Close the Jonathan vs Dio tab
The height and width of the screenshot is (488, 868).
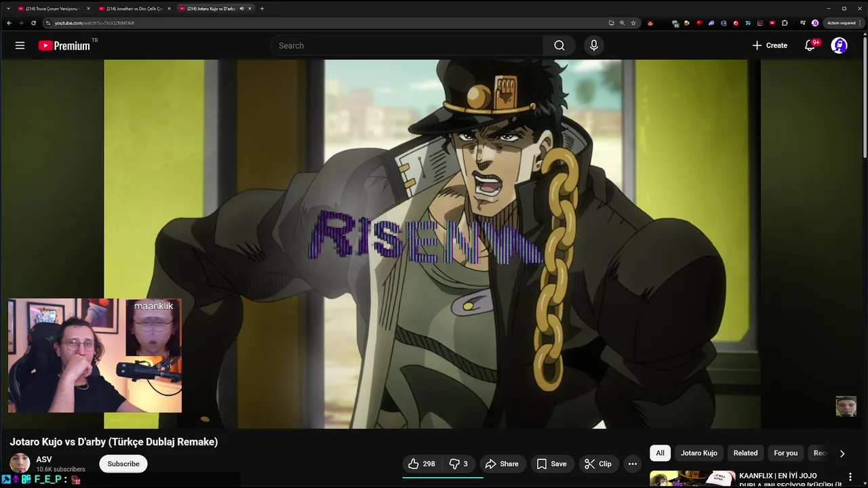coord(170,9)
